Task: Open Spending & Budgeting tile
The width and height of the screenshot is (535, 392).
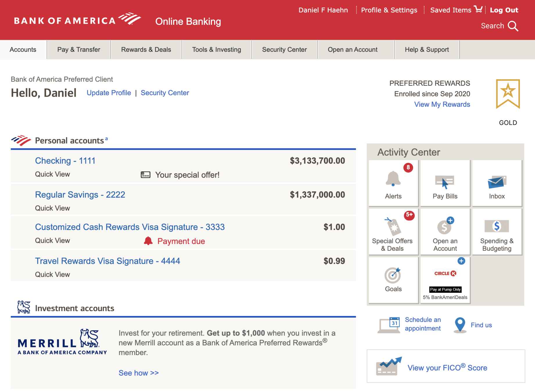Action: [x=497, y=232]
